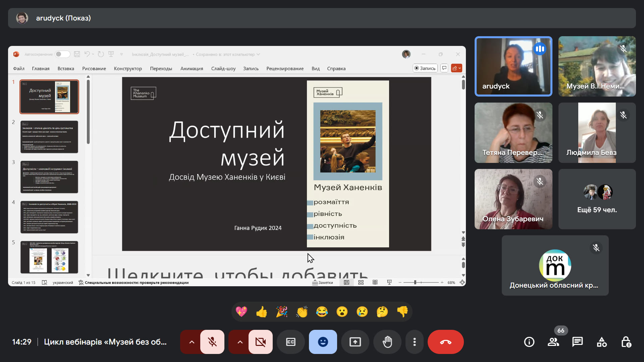Open audio settings chevron next to microphone

click(x=192, y=342)
